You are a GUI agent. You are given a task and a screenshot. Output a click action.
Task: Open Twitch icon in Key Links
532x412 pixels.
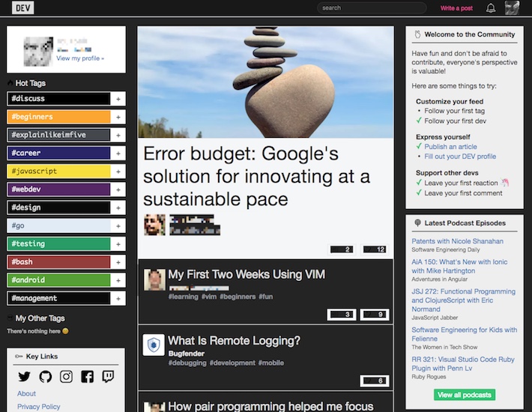[x=108, y=376]
